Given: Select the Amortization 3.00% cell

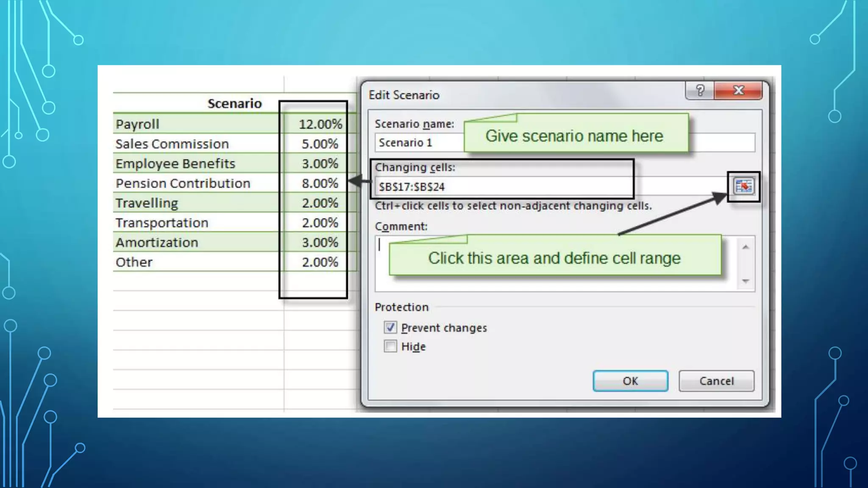Looking at the screenshot, I should click(x=320, y=243).
